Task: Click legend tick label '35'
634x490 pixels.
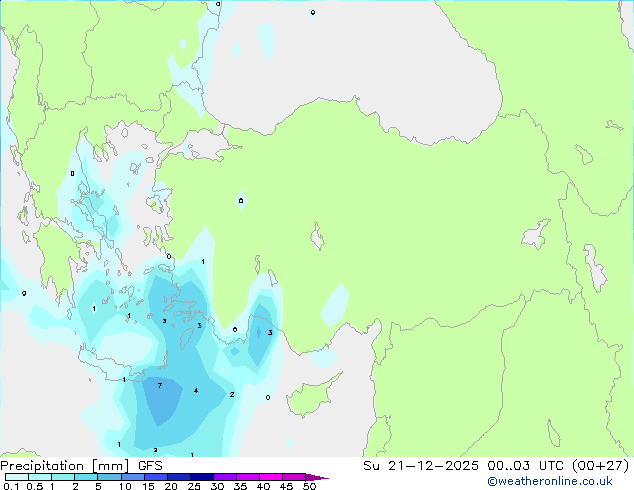Action: [240, 486]
